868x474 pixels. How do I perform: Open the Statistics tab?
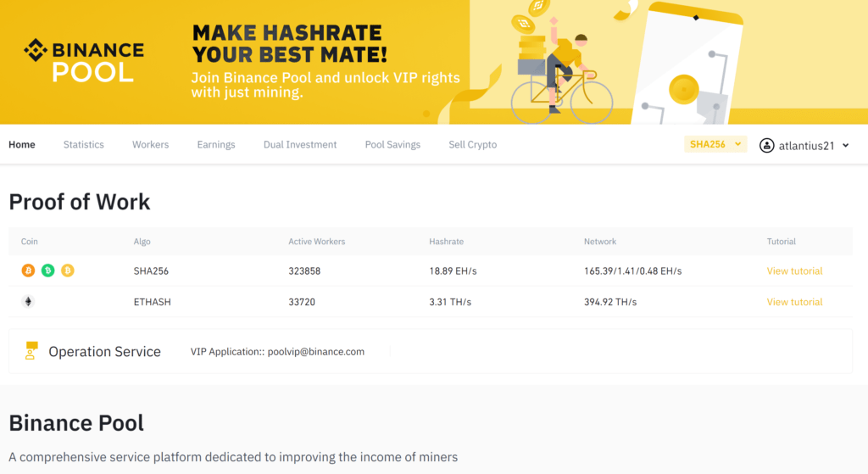coord(84,145)
